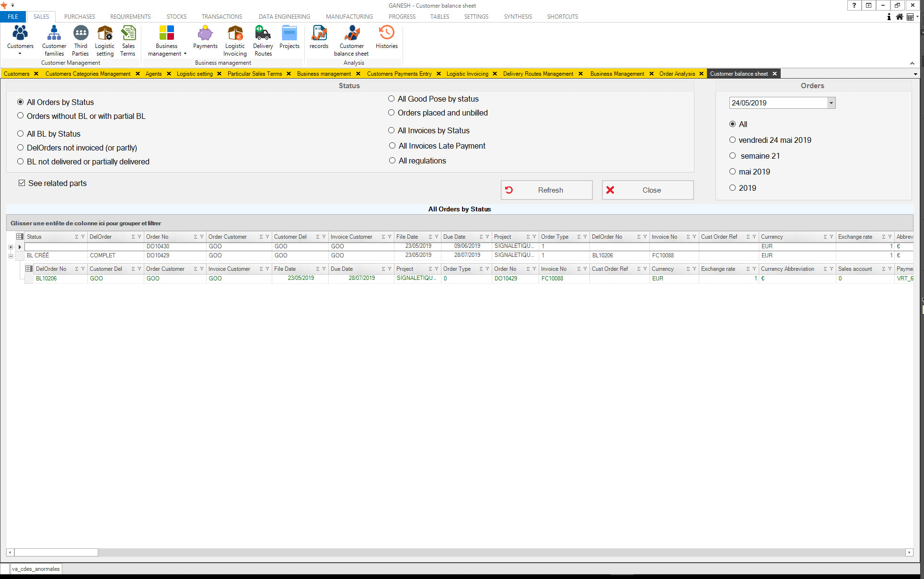Viewport: 924px width, 579px height.
Task: Select the 'mai 2019' orders period
Action: pos(733,172)
